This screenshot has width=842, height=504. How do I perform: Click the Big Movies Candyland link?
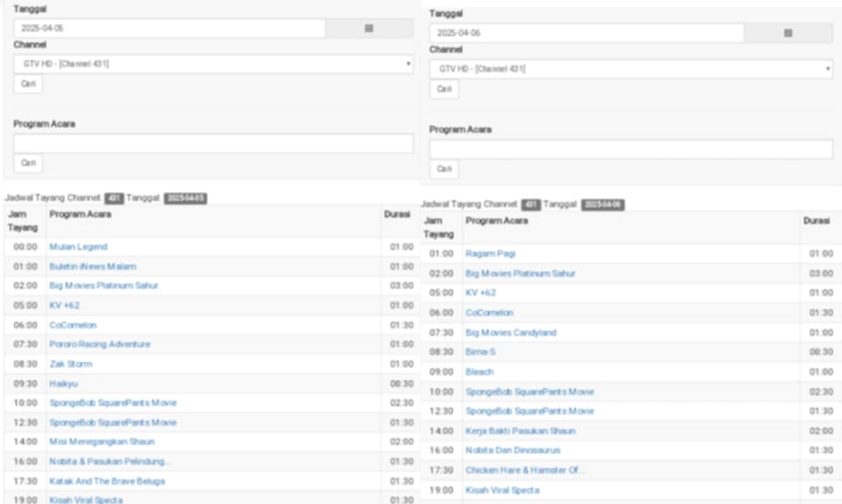click(510, 332)
